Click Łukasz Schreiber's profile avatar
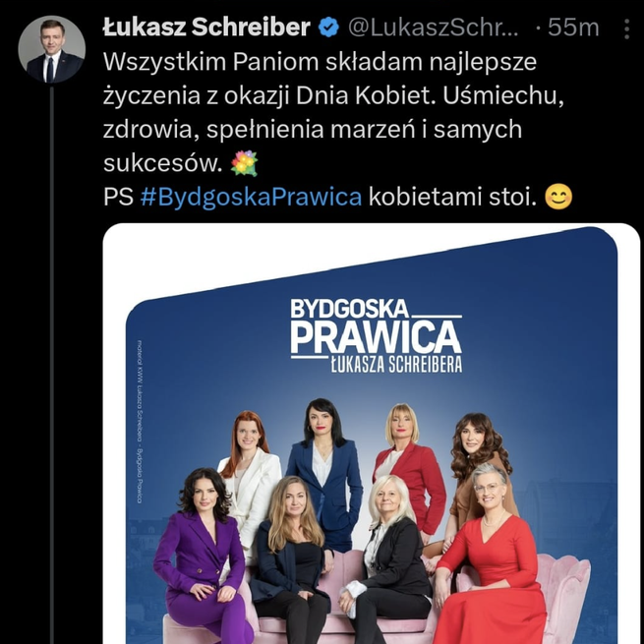This screenshot has width=644, height=644. point(52,49)
